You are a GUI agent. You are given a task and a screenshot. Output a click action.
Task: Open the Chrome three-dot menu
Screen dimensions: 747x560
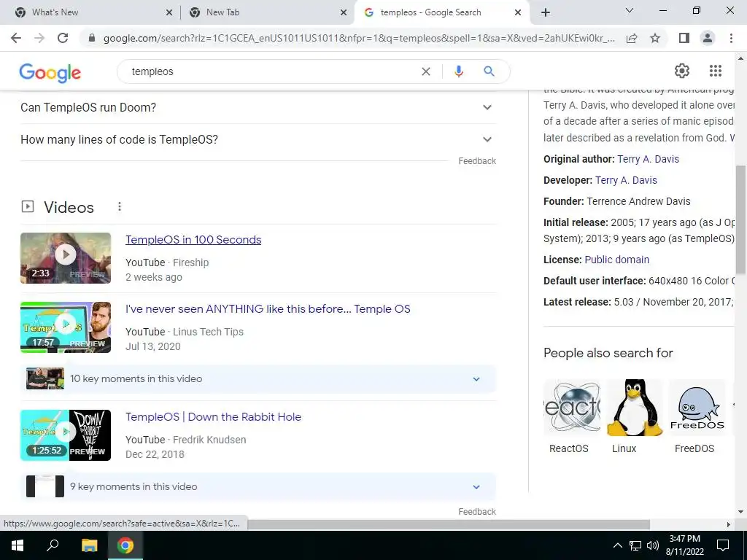(x=731, y=38)
